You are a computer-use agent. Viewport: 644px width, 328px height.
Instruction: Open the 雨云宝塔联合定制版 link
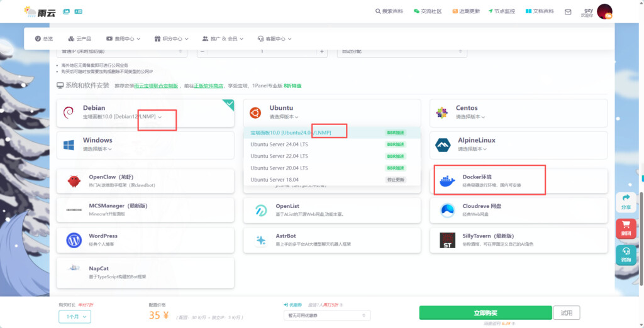coord(156,86)
